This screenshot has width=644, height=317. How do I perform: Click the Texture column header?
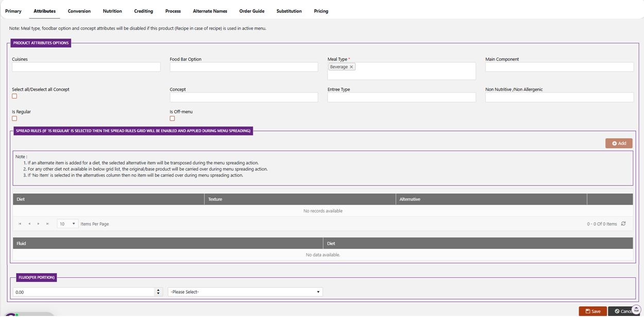click(x=300, y=199)
